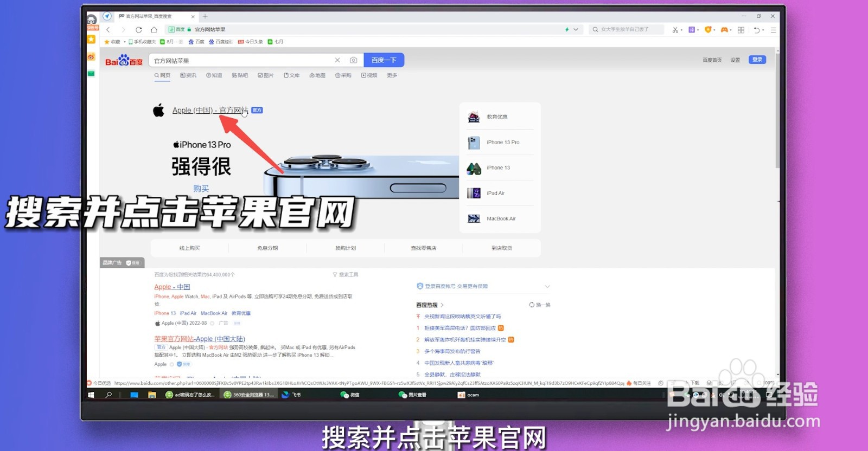Open the ocam taskbar item

[x=469, y=395]
